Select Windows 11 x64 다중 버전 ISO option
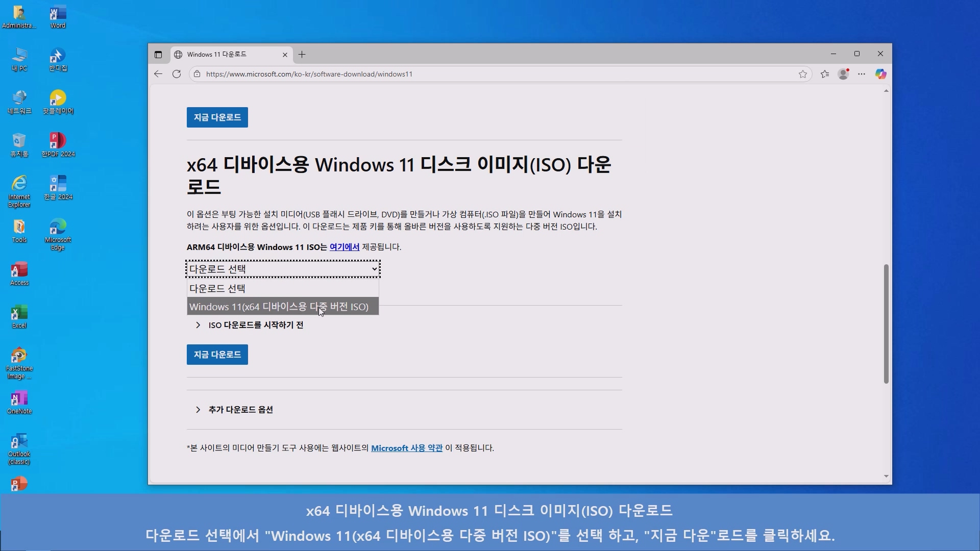980x551 pixels. [x=279, y=307]
